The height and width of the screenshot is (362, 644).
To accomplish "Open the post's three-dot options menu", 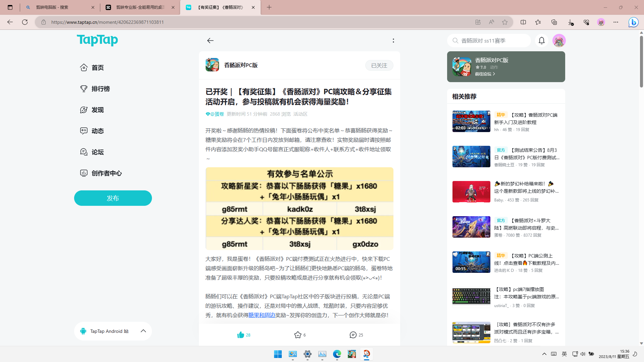I will tap(393, 41).
